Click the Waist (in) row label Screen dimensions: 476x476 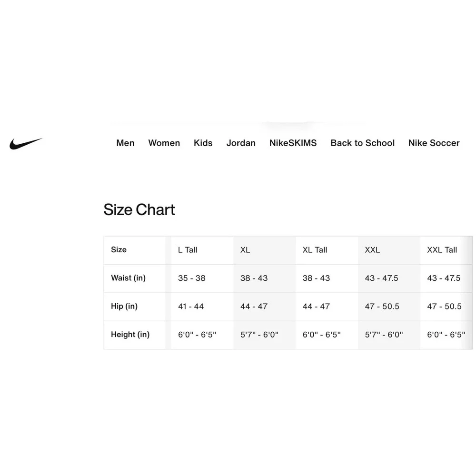click(x=128, y=278)
